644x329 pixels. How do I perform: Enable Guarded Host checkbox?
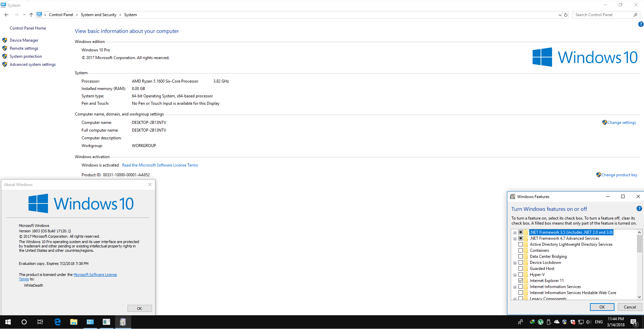click(x=521, y=269)
